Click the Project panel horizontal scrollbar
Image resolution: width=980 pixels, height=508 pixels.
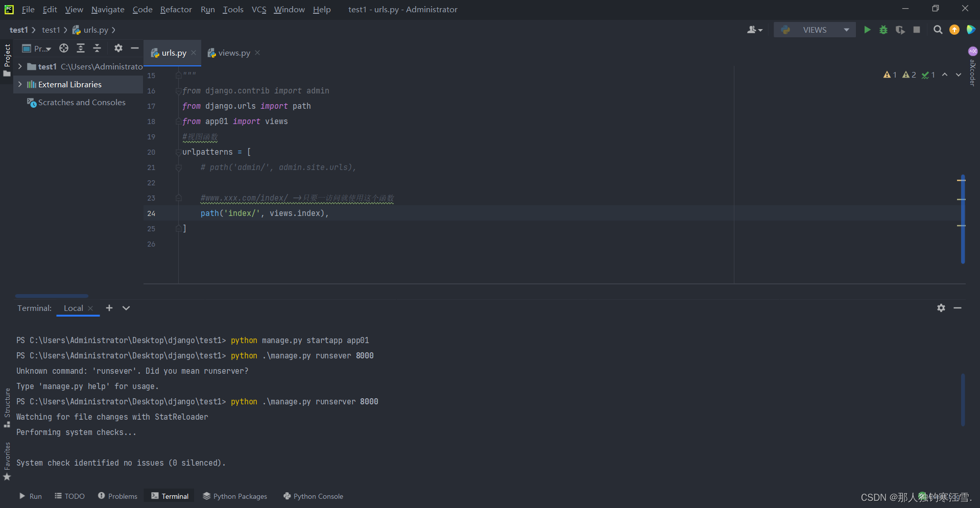pyautogui.click(x=52, y=296)
